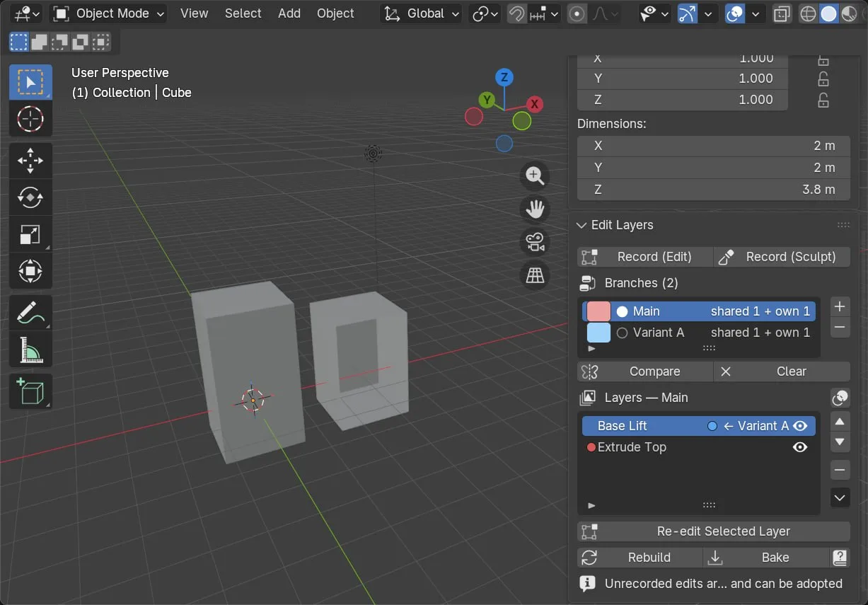Toggle viewport overlays display
The height and width of the screenshot is (605, 868).
pos(735,13)
